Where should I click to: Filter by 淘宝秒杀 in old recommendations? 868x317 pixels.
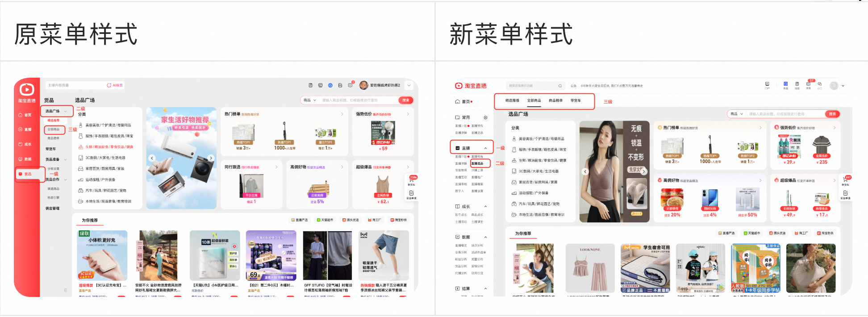tap(398, 220)
